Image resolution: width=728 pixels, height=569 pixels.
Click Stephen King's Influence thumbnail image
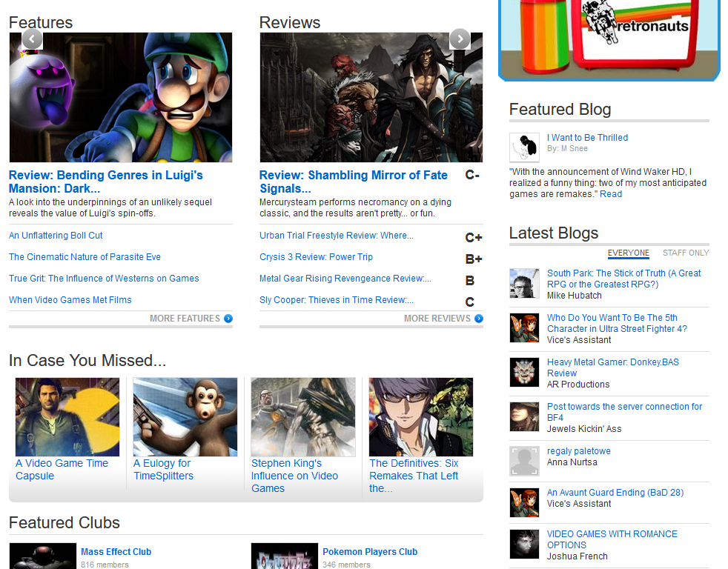(303, 417)
